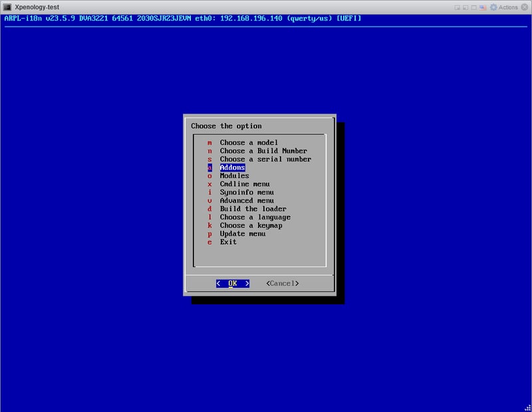Select Build the loader
Screen dimensions: 532x412
[x=249, y=209]
